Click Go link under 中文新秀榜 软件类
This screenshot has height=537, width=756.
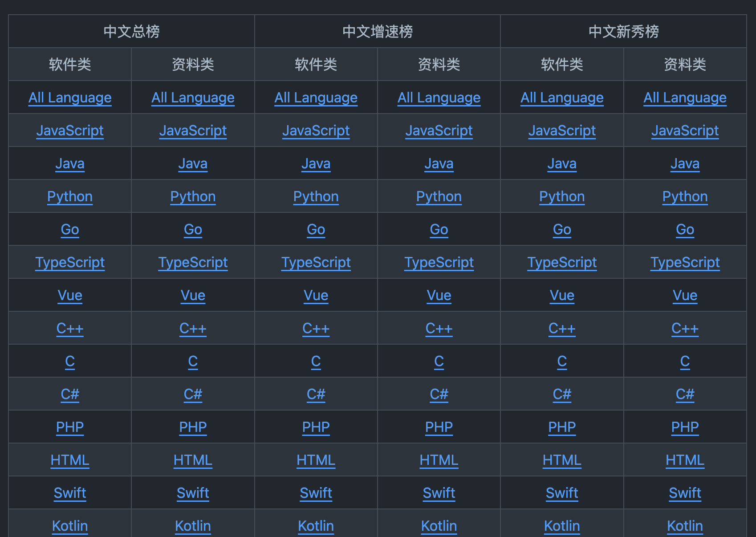tap(562, 229)
